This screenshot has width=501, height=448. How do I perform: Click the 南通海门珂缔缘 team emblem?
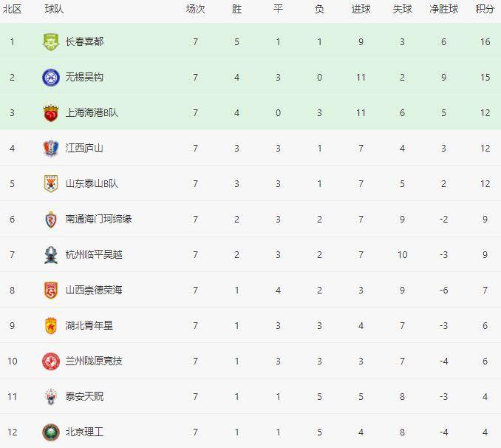51,220
